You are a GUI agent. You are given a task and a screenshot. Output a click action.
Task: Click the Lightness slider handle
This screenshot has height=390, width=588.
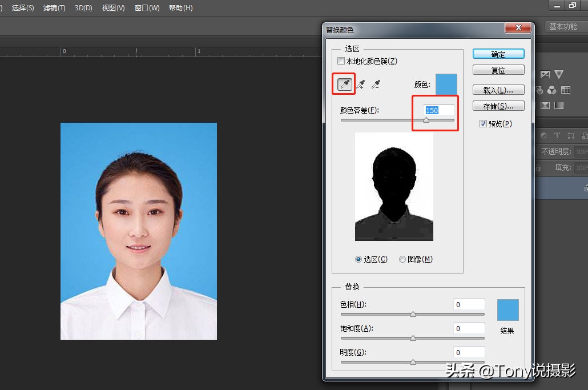413,362
